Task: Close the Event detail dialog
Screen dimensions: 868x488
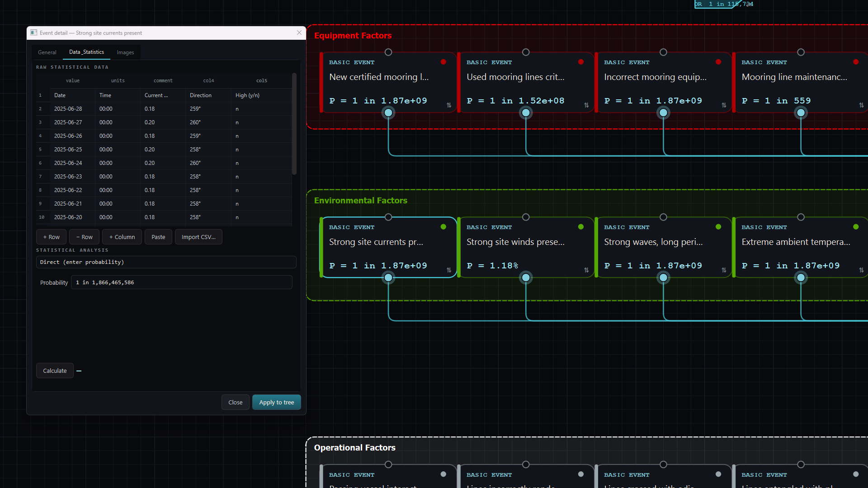Action: [299, 33]
